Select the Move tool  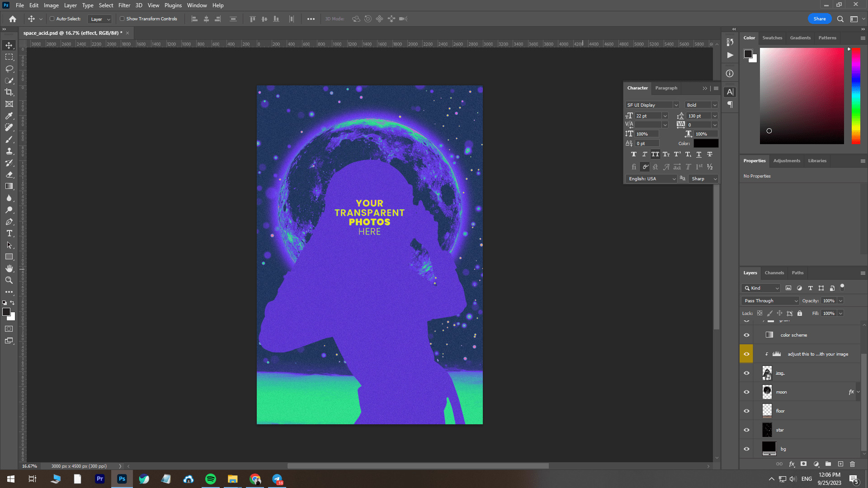tap(9, 45)
